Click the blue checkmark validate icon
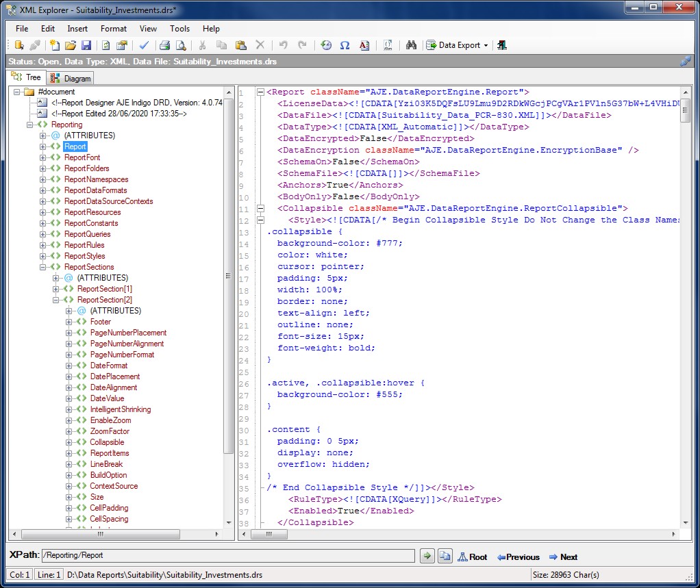This screenshot has height=588, width=700. [144, 45]
